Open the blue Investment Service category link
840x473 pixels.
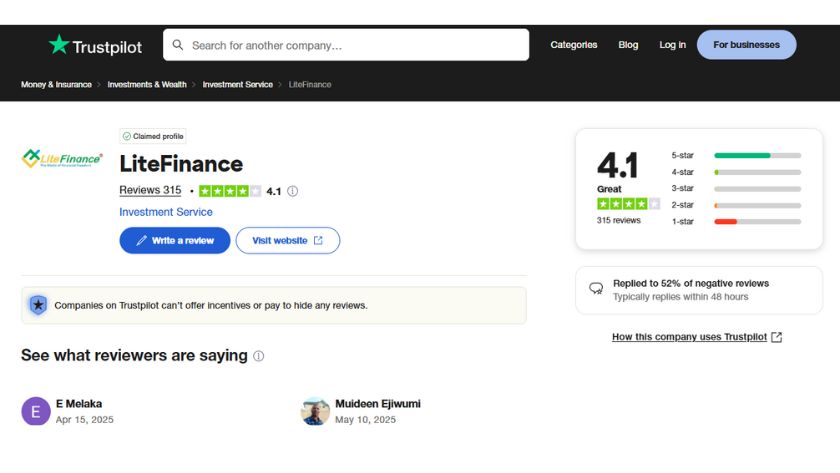(x=166, y=212)
